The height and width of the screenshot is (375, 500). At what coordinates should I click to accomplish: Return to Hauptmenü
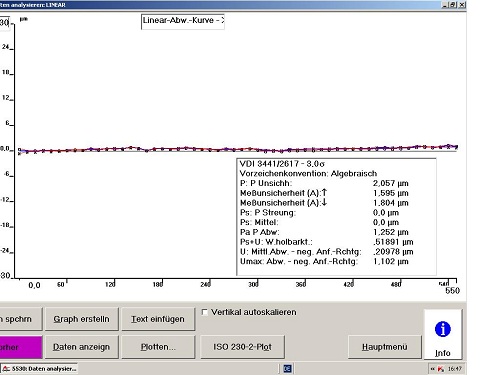click(385, 347)
